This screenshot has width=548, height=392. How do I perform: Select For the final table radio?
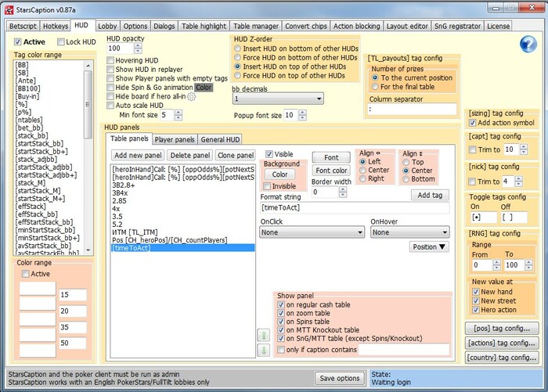(x=375, y=87)
